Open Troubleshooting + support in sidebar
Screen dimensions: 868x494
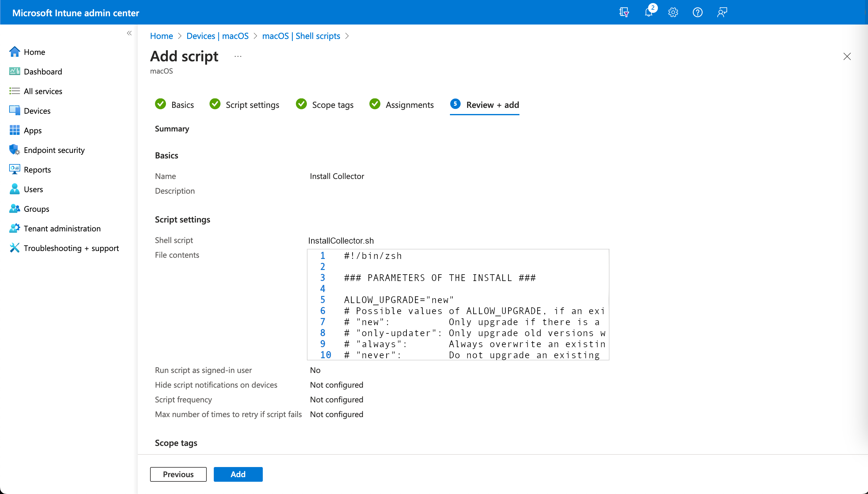point(71,248)
